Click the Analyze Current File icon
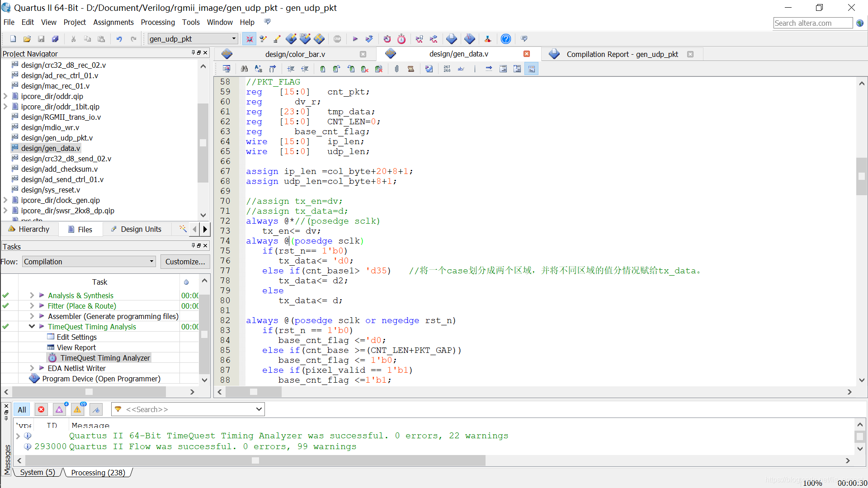This screenshot has width=868, height=488. point(429,69)
